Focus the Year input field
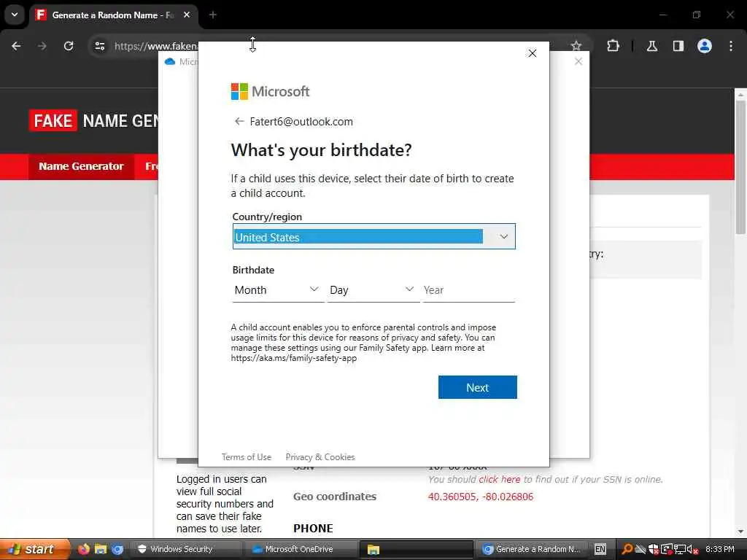The image size is (747, 560). [x=469, y=290]
